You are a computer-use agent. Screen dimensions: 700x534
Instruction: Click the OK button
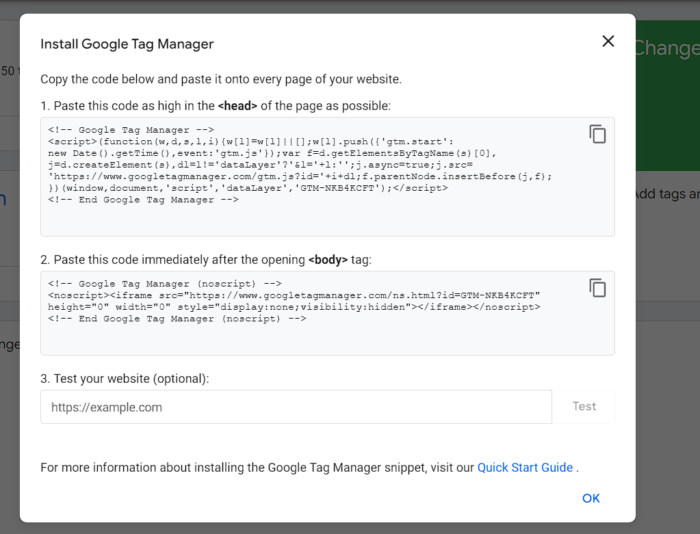pos(591,498)
